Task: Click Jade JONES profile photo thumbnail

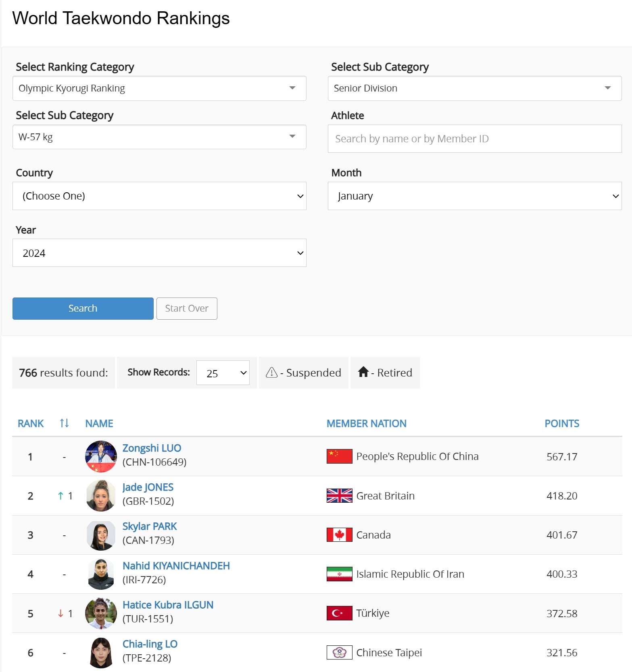Action: pos(101,495)
